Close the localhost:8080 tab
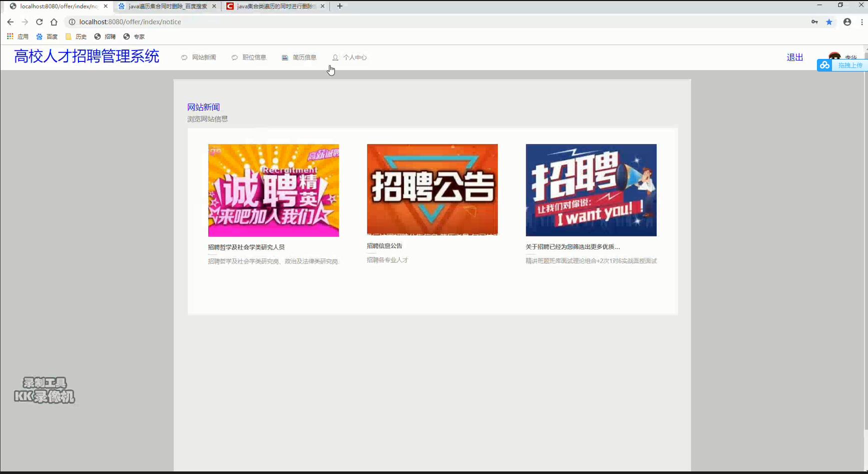Screen dimensions: 868x474 [x=105, y=6]
